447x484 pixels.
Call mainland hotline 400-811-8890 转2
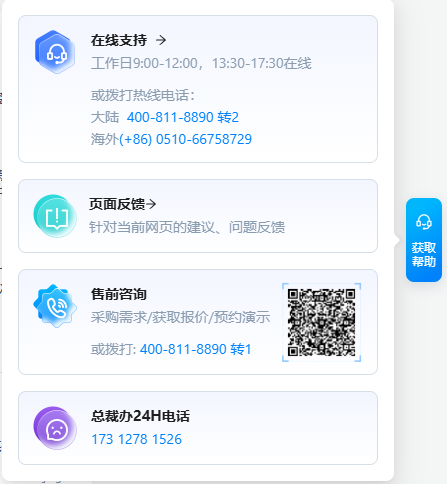coord(183,117)
